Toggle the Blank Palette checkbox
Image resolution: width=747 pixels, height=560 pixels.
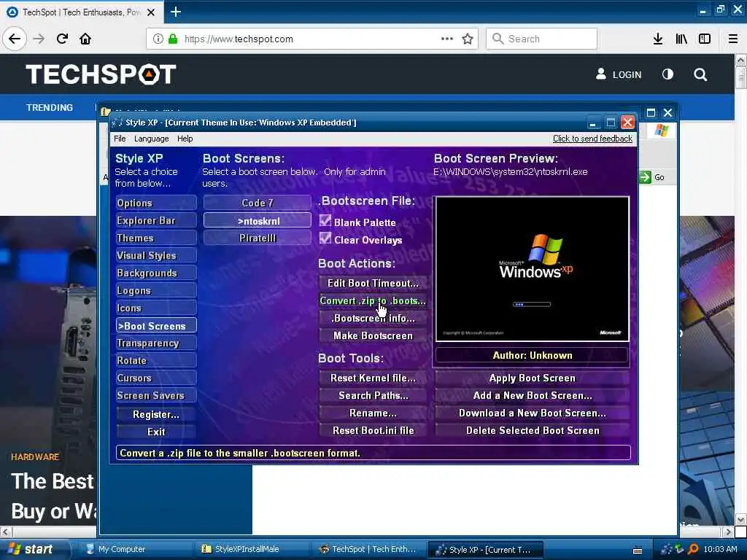325,221
